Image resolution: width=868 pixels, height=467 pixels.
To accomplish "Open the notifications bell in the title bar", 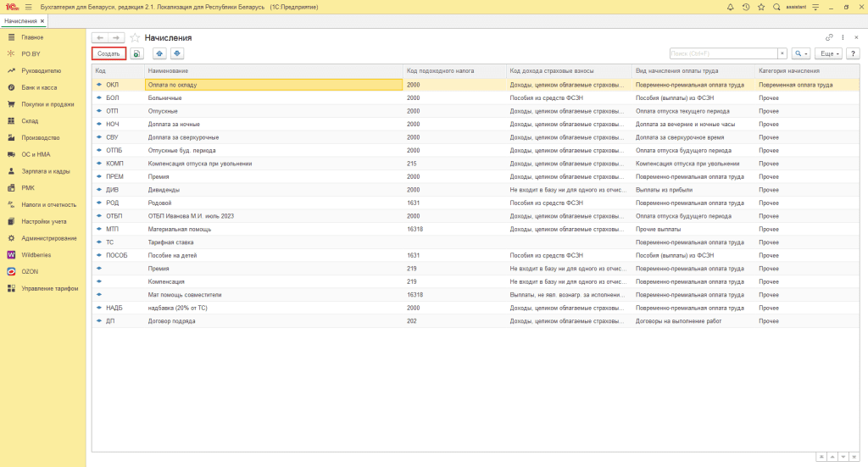I will click(731, 7).
